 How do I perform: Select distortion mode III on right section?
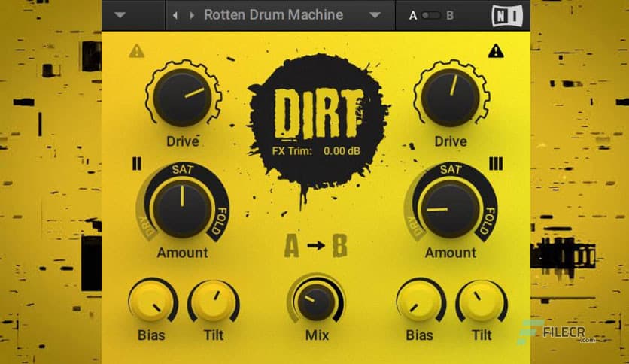point(496,163)
